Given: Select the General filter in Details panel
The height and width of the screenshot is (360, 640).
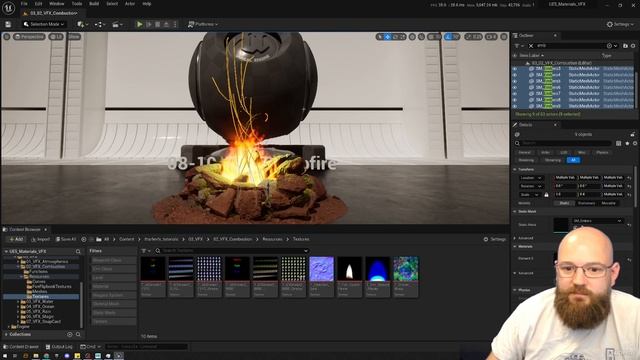Looking at the screenshot, I should tap(525, 152).
